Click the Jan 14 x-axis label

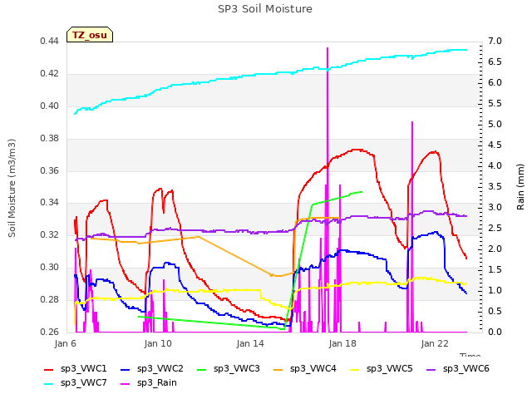(250, 343)
